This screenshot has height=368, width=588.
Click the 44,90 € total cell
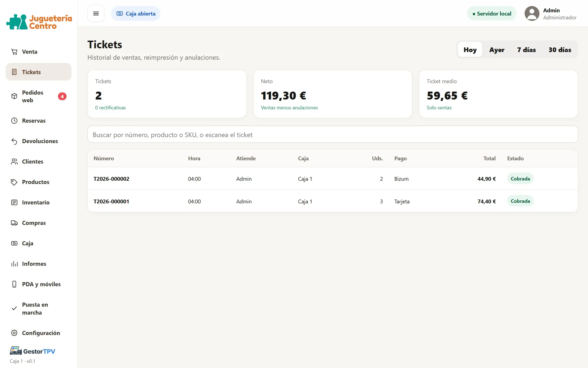486,179
